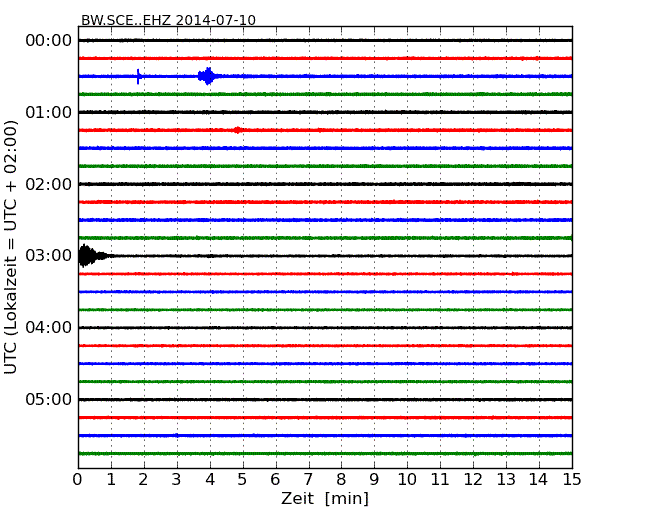650x520 pixels.
Task: Click the 0 tick label on x-axis
Action: tap(78, 480)
